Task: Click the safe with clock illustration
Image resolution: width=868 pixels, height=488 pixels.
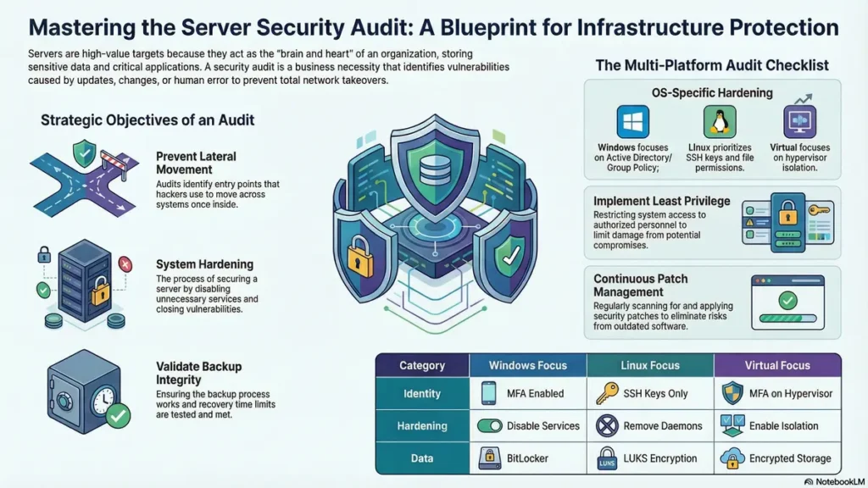Action: [x=88, y=391]
